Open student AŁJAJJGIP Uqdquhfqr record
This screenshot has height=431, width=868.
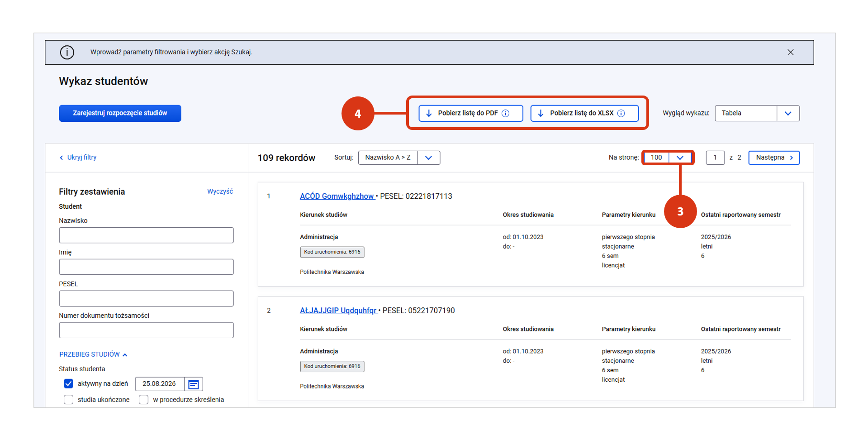(338, 311)
